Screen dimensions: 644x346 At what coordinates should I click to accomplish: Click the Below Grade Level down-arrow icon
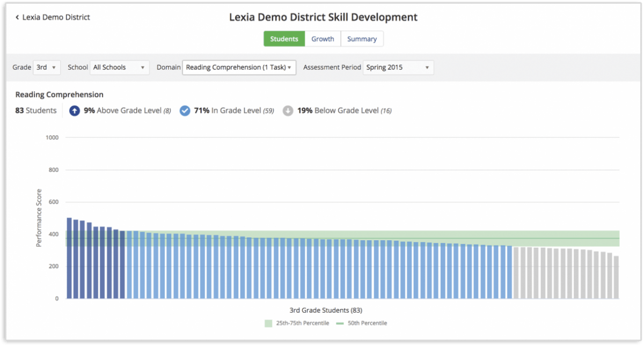pos(288,111)
